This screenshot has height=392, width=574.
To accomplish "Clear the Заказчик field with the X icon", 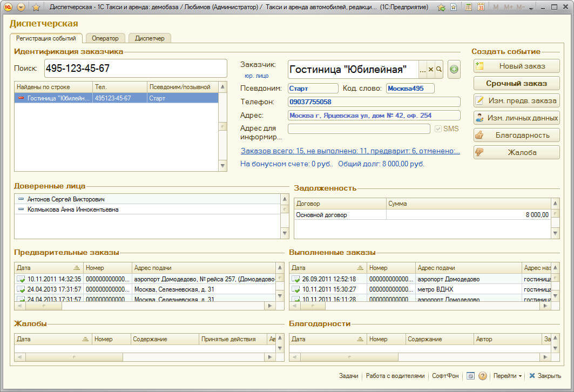I will pyautogui.click(x=430, y=69).
